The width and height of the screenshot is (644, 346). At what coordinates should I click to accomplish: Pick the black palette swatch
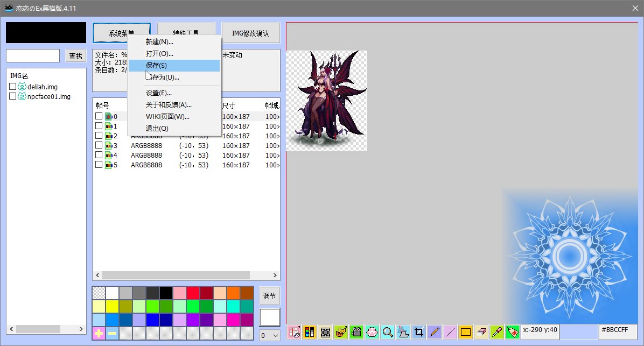click(x=166, y=293)
